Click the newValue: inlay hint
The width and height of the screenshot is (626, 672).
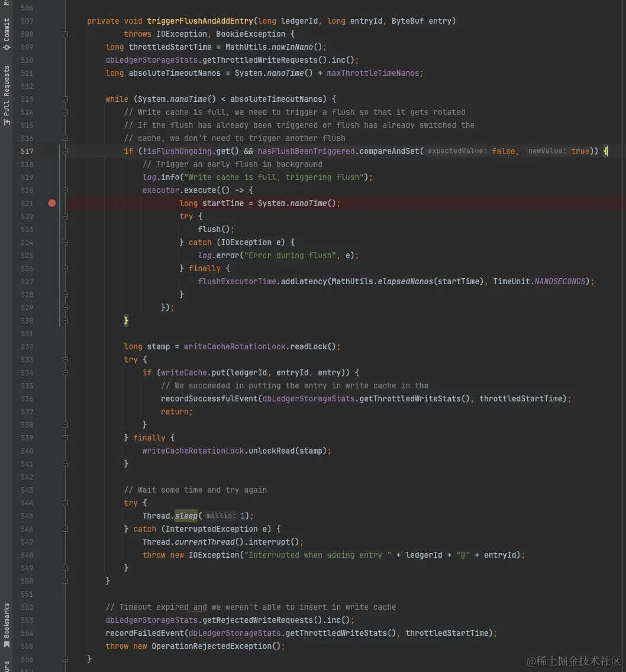[547, 152]
